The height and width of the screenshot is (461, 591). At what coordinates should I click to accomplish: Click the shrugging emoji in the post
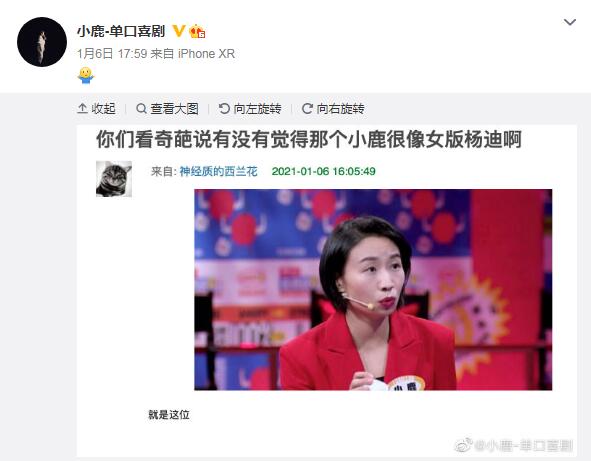point(86,75)
